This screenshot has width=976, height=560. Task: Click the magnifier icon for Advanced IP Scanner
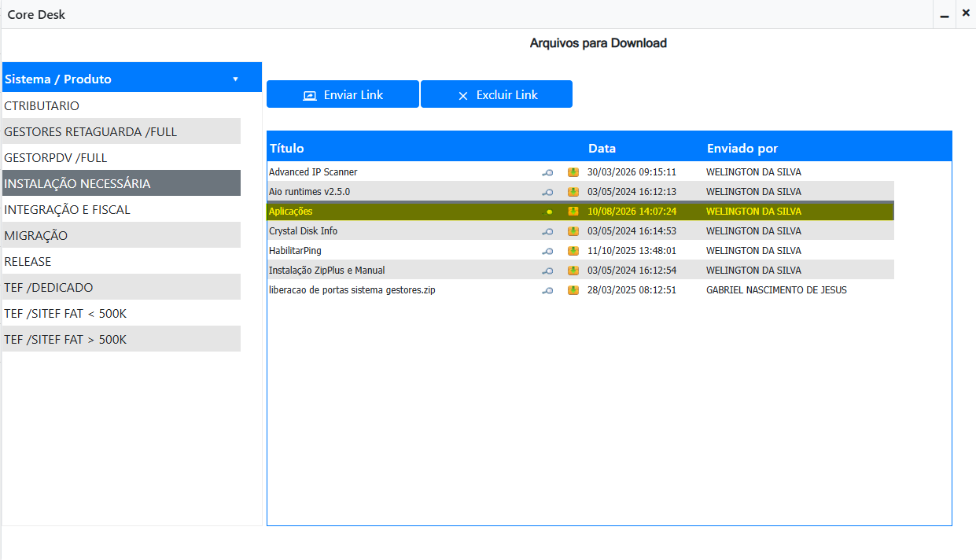point(548,172)
